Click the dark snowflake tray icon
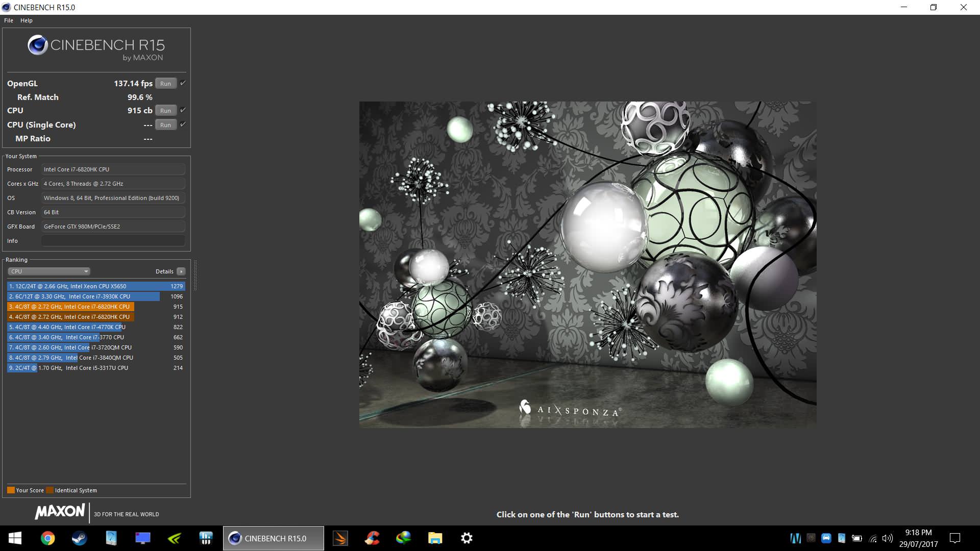980x551 pixels. tap(811, 538)
